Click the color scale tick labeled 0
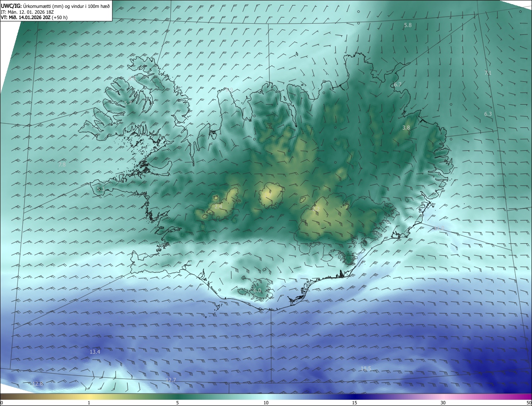The height and width of the screenshot is (406, 532). (x=2, y=403)
